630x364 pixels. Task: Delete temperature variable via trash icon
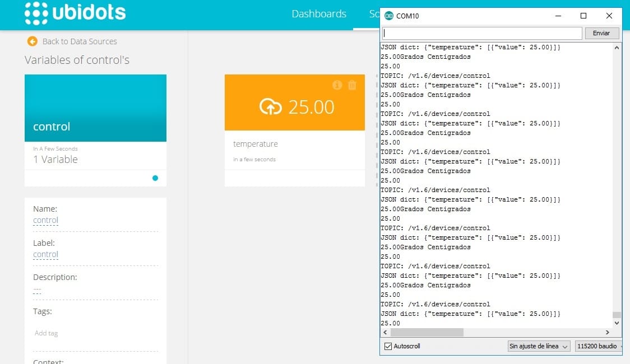click(x=353, y=85)
